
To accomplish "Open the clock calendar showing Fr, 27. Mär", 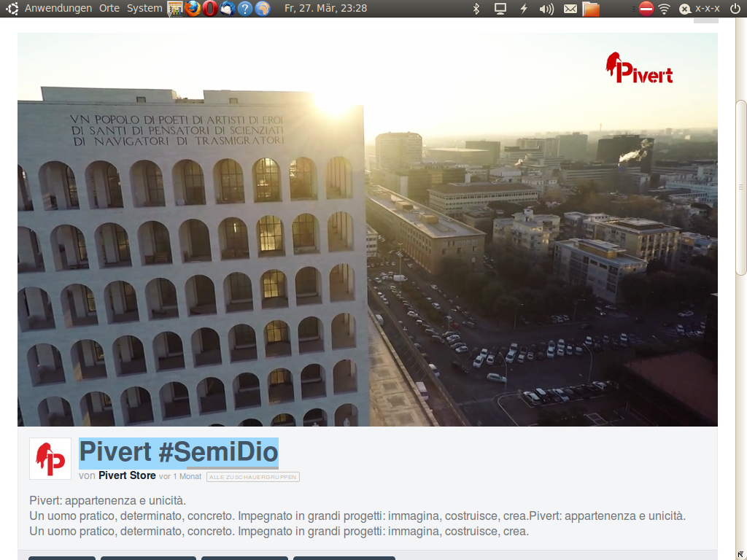I will (x=325, y=9).
